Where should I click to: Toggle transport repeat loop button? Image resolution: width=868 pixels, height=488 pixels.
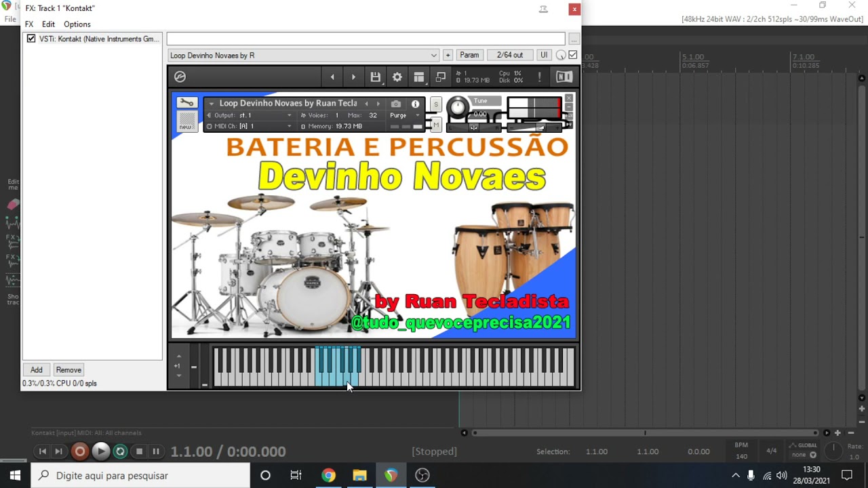click(x=120, y=451)
